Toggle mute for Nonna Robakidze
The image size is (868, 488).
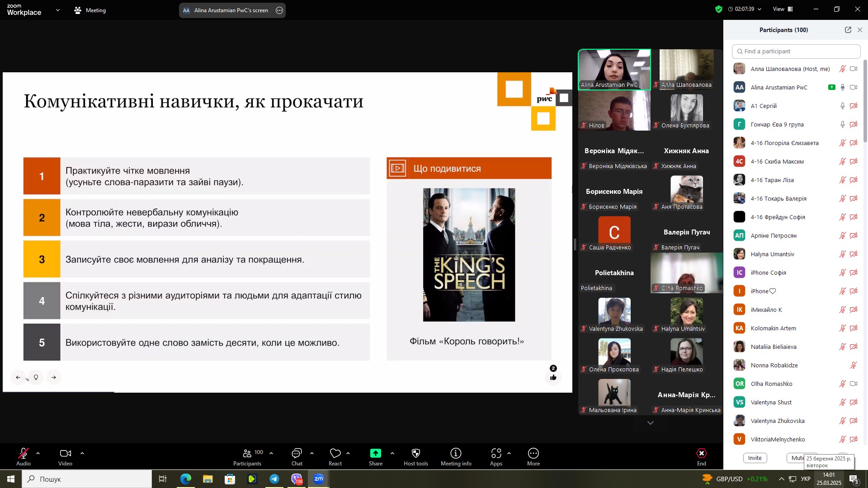click(x=854, y=366)
